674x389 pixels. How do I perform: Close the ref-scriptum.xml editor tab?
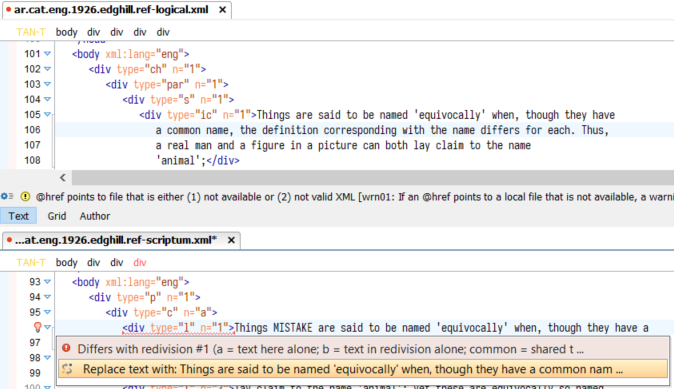231,240
